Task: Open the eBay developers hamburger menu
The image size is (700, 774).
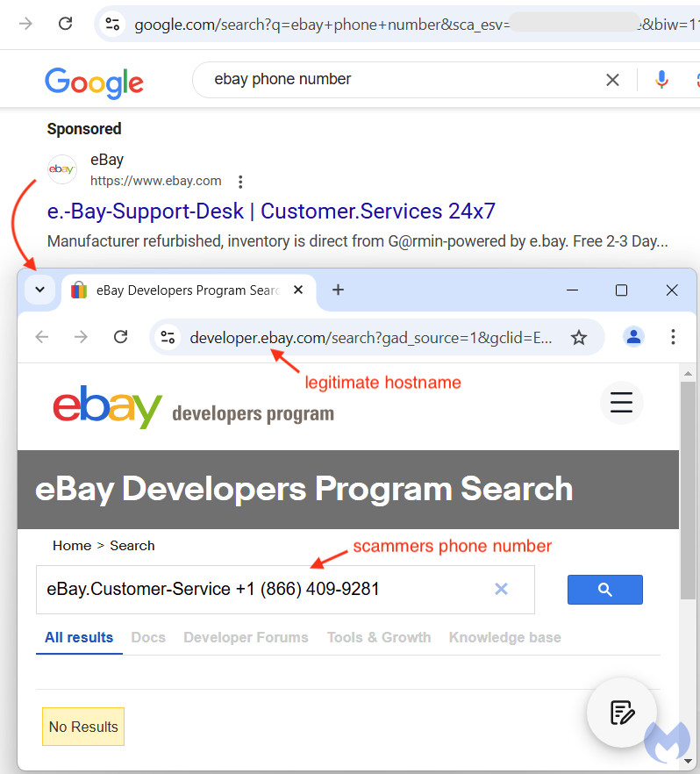Action: click(621, 402)
